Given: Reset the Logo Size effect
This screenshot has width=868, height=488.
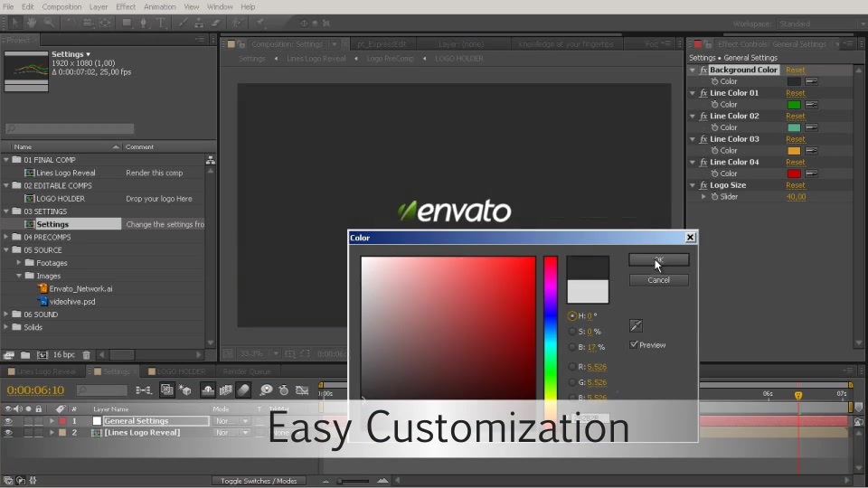Looking at the screenshot, I should click(796, 185).
